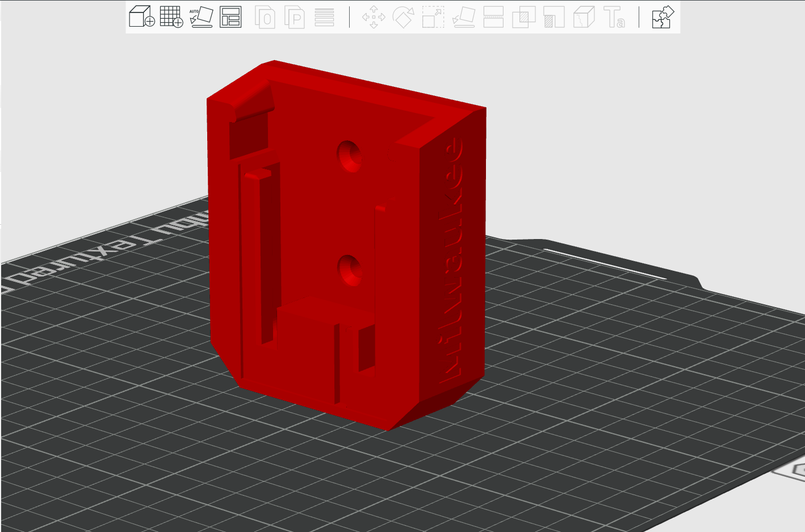Click the Add object cube icon

(142, 17)
